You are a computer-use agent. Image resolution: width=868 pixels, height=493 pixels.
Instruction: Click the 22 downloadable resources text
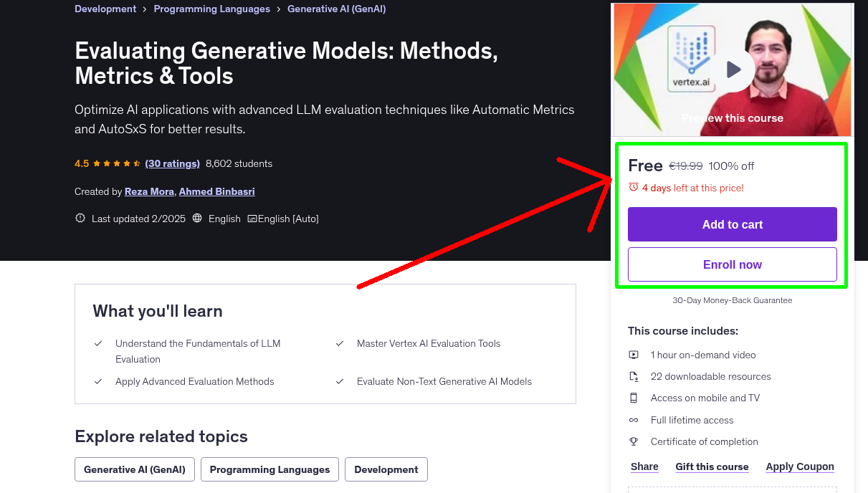click(x=711, y=376)
